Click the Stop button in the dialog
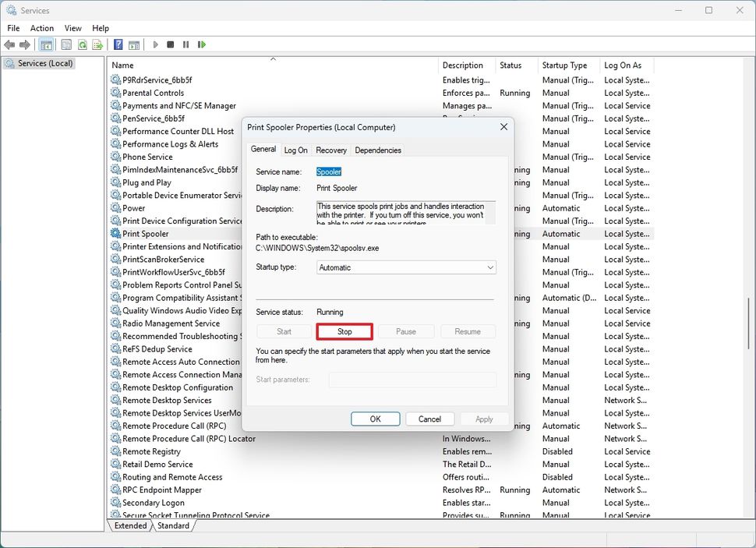This screenshot has height=548, width=756. click(344, 331)
